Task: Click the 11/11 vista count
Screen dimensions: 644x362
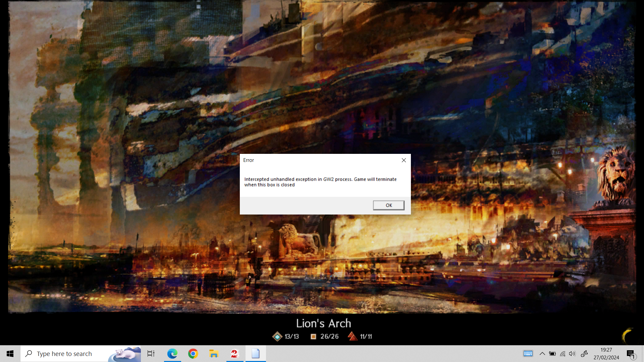Action: pyautogui.click(x=366, y=336)
